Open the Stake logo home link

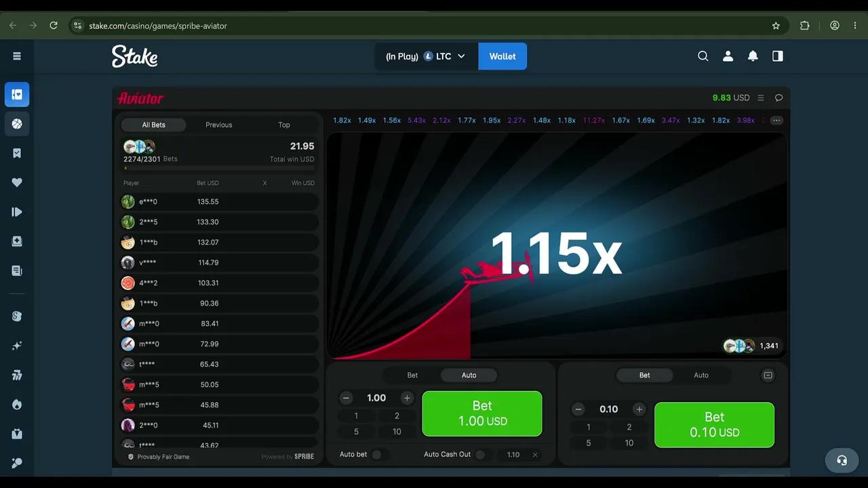coord(135,56)
